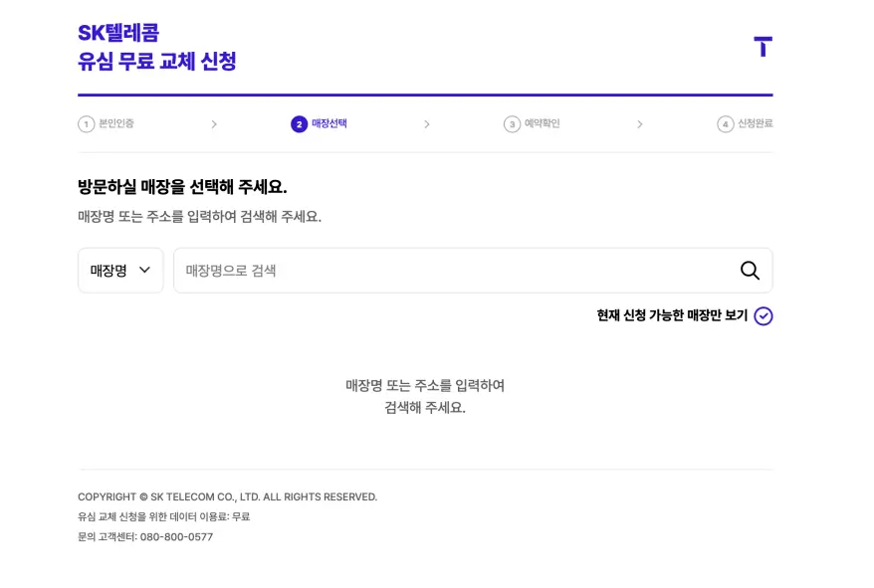
Task: Click the SK텔레콤 유심 무료 교체 신청 title
Action: [x=157, y=47]
